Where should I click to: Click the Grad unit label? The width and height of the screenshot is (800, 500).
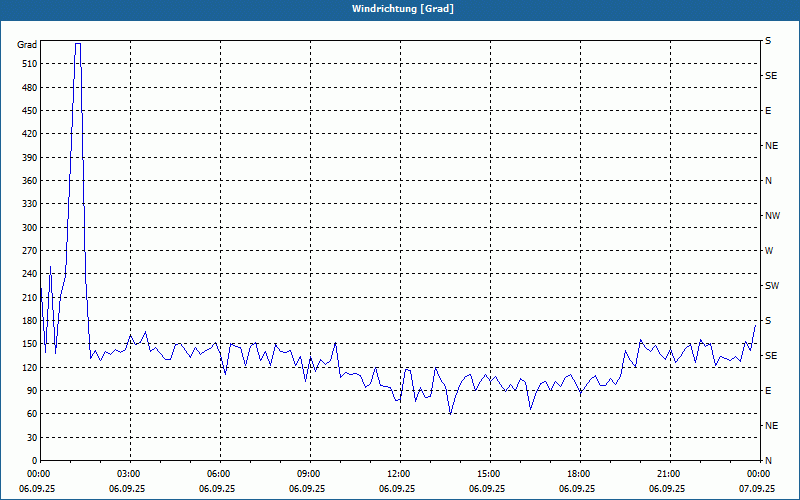pos(27,45)
